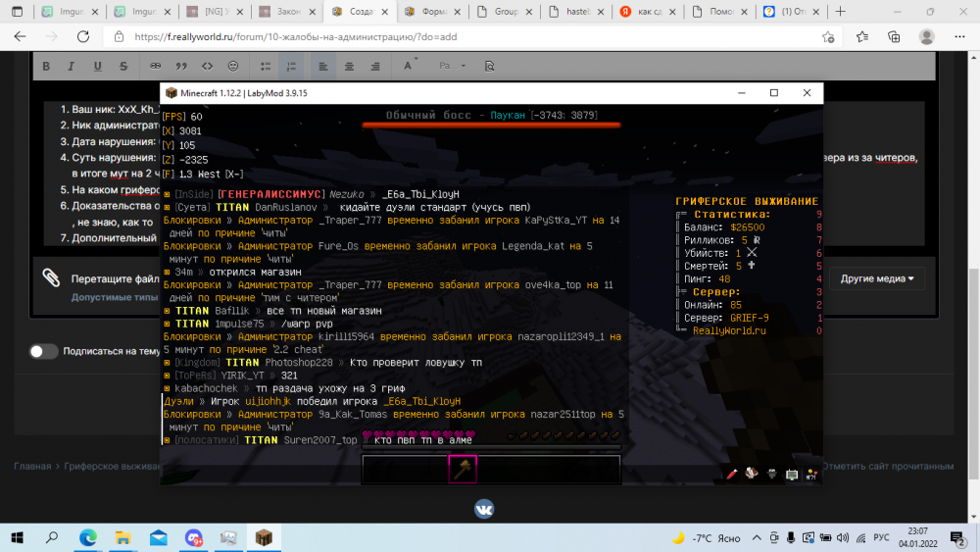Open the volume control in tray
This screenshot has height=552, width=980.
tap(843, 537)
